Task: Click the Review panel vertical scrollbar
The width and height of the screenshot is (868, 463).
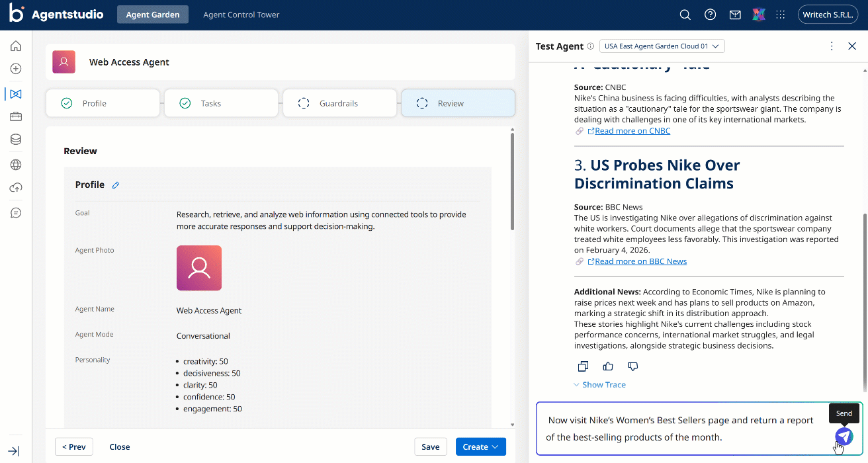Action: (513, 181)
